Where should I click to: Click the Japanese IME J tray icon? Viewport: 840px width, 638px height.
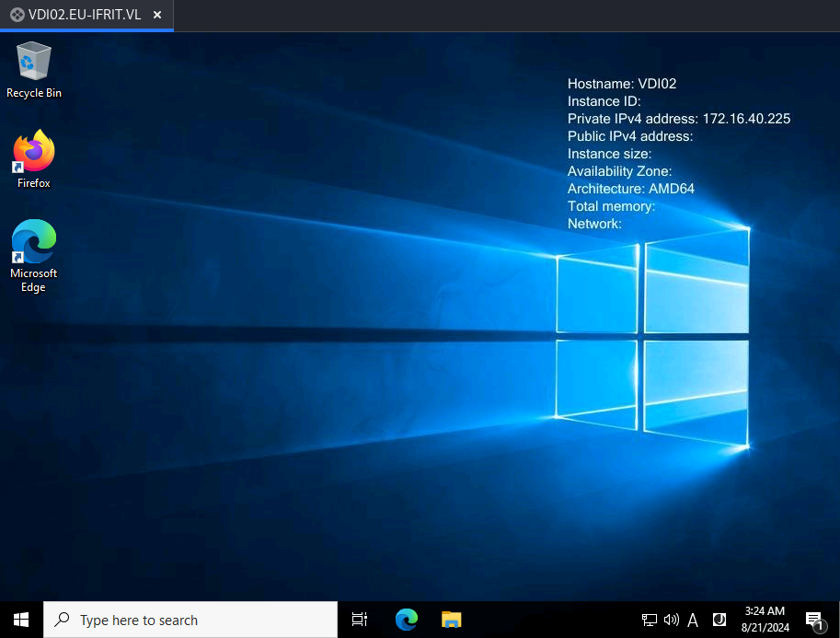[x=719, y=620]
